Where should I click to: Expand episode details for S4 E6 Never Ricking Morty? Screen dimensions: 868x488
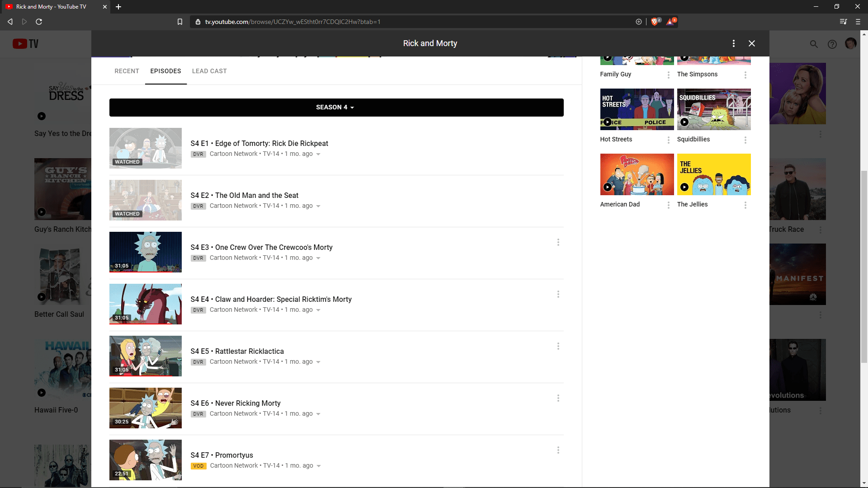pos(318,413)
